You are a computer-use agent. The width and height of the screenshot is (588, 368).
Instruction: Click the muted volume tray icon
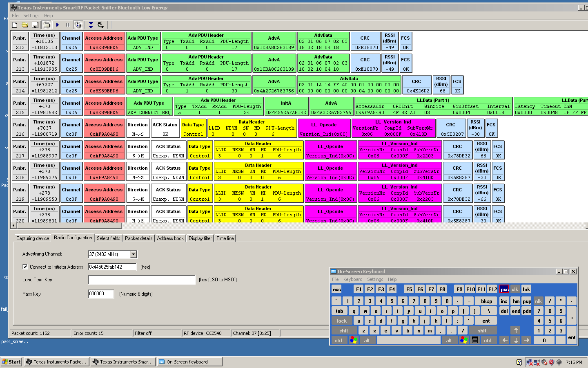tap(544, 362)
